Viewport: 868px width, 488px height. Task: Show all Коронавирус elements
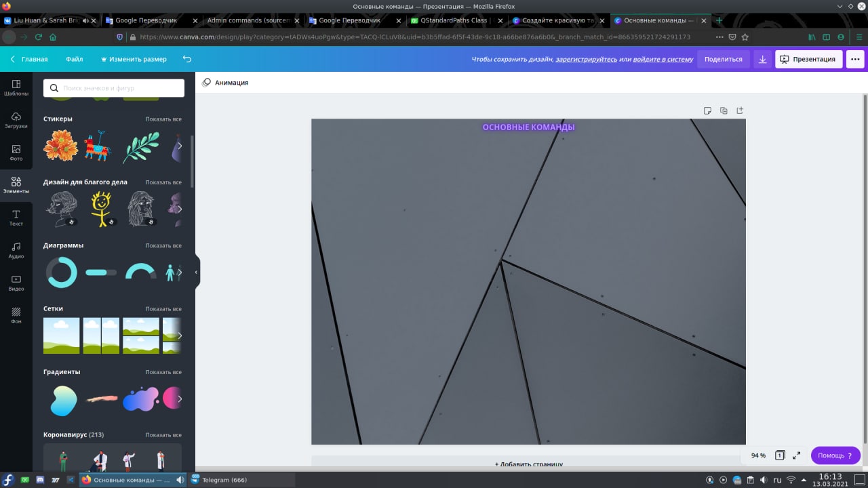[x=163, y=435]
